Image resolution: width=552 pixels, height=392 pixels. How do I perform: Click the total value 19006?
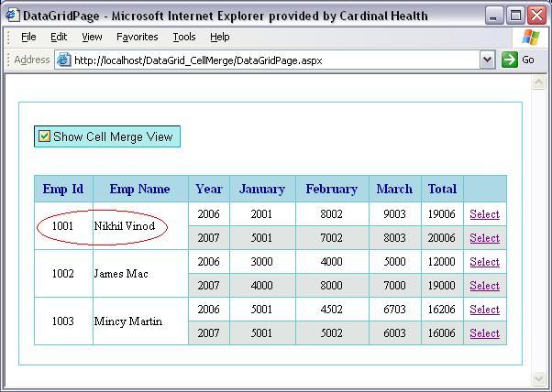441,213
